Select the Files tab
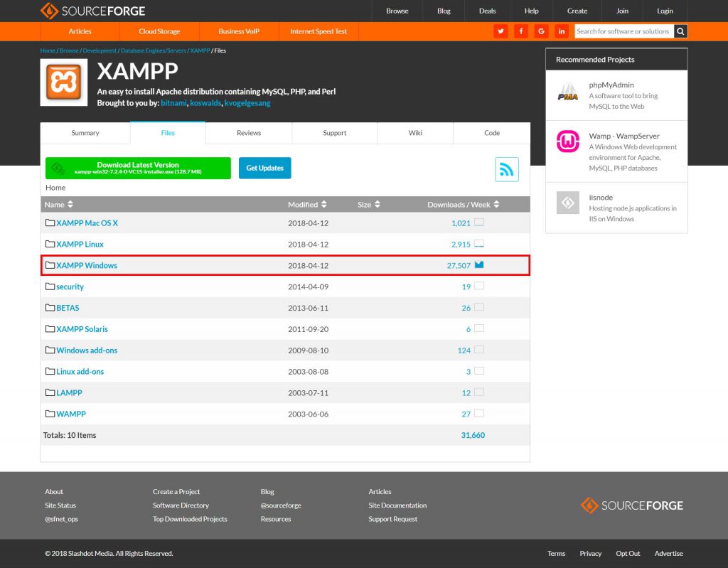The image size is (728, 568). pyautogui.click(x=168, y=133)
